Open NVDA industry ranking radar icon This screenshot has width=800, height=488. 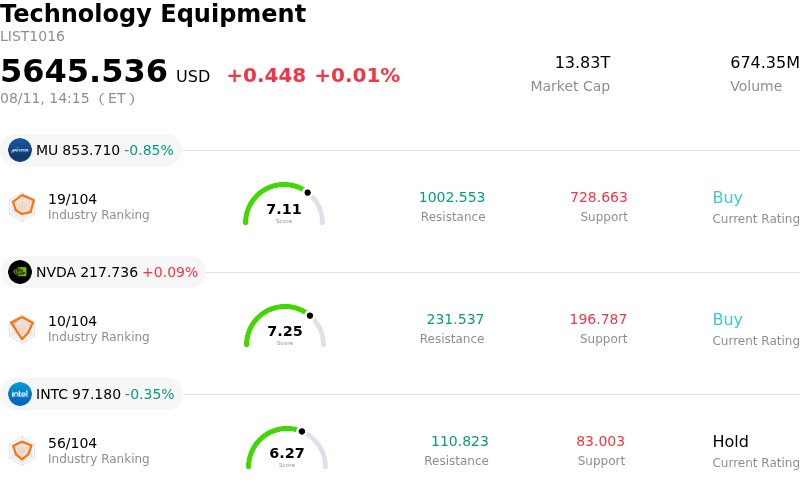(x=22, y=329)
